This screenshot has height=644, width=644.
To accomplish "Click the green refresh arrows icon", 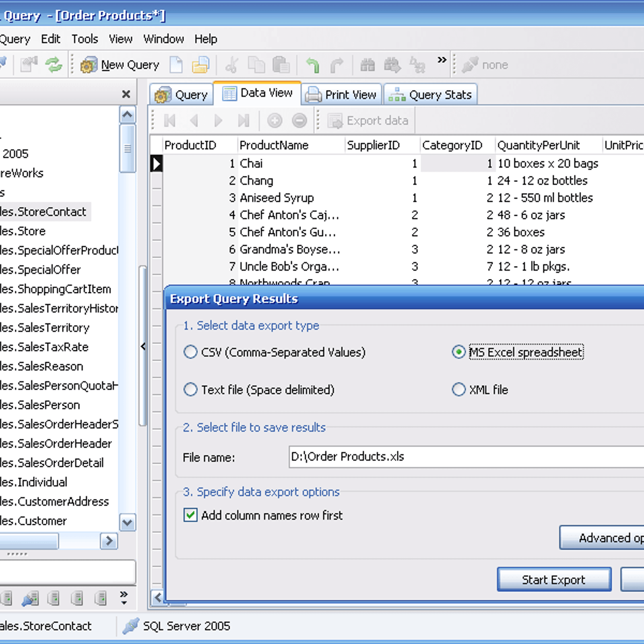I will (54, 65).
